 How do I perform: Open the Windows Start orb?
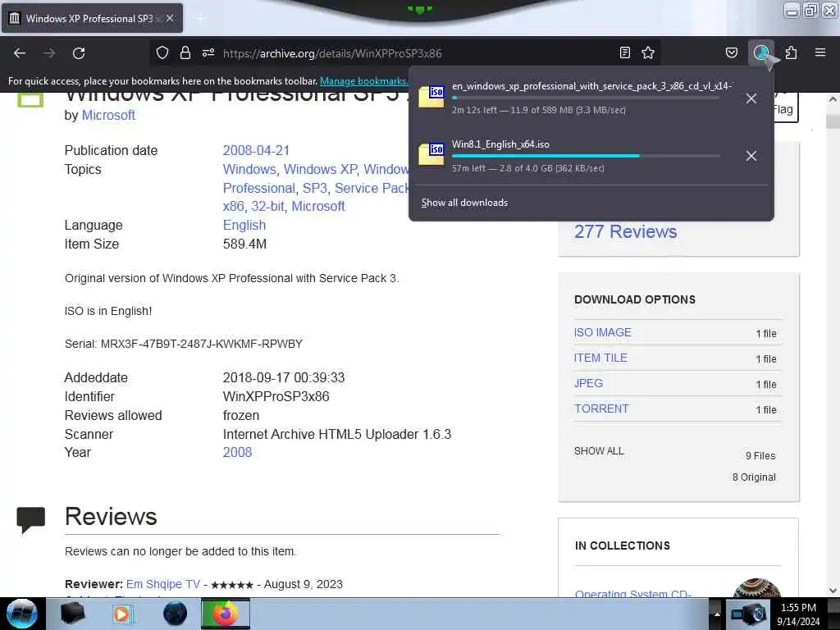coord(22,614)
